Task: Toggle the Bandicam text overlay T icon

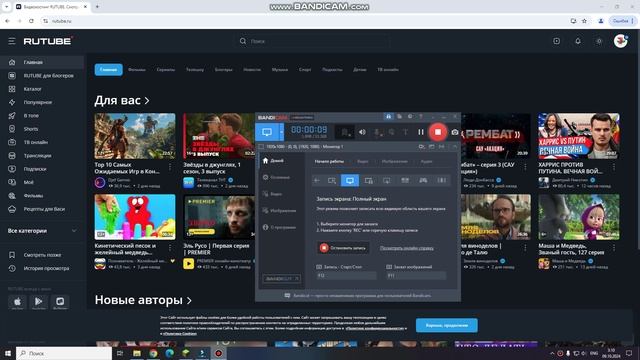Action: (x=405, y=132)
